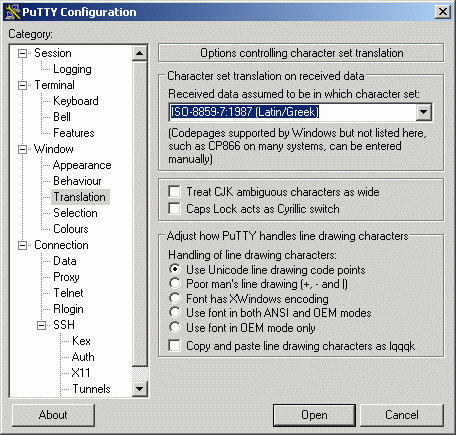Open the Appearance category
This screenshot has width=456, height=435.
click(82, 165)
